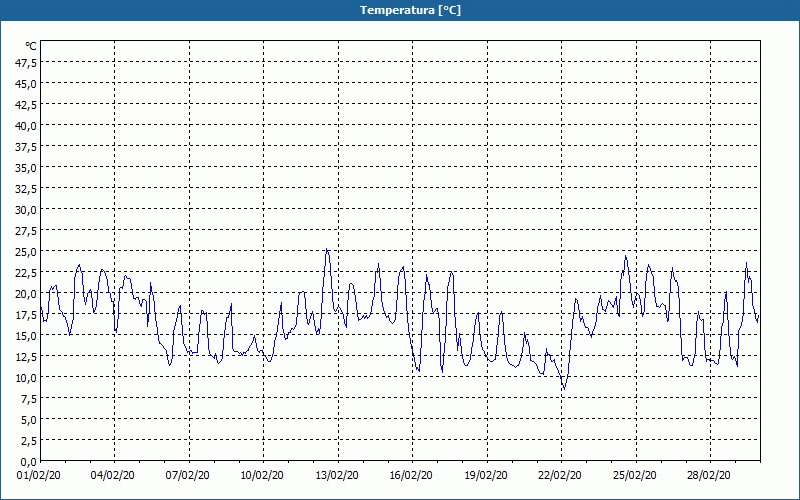The height and width of the screenshot is (500, 800).
Task: Click the 07/02/20 date label
Action: (x=187, y=476)
